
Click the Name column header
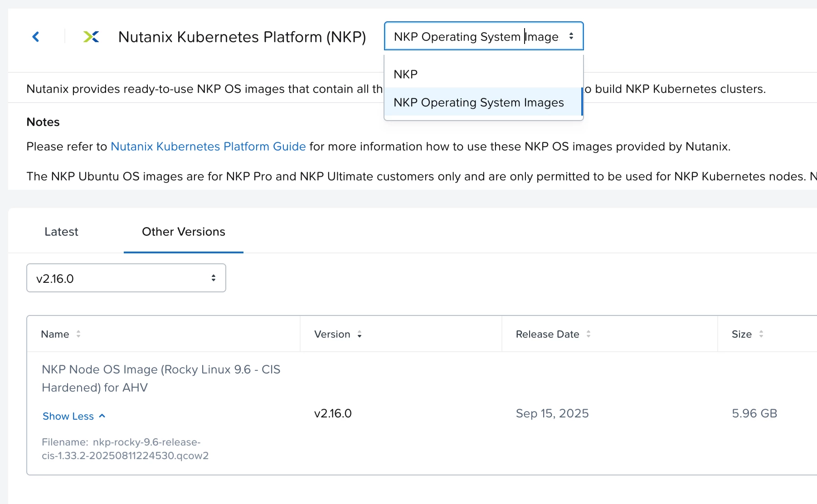coord(55,334)
